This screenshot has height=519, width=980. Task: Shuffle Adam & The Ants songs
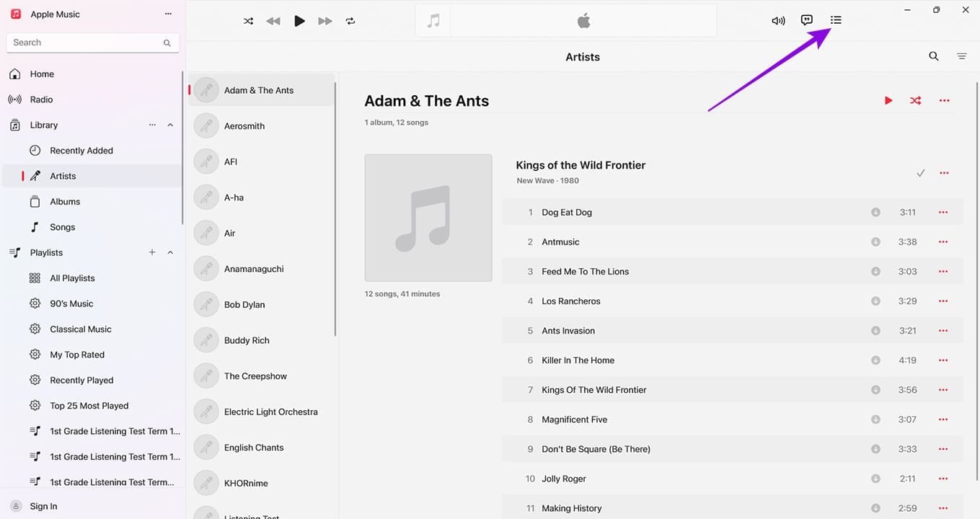coord(916,100)
